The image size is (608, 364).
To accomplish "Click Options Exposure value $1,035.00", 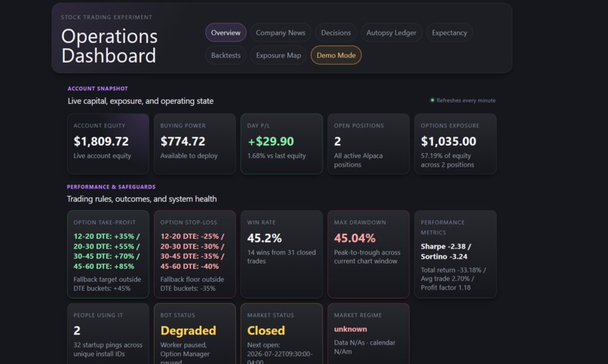I will (x=449, y=142).
